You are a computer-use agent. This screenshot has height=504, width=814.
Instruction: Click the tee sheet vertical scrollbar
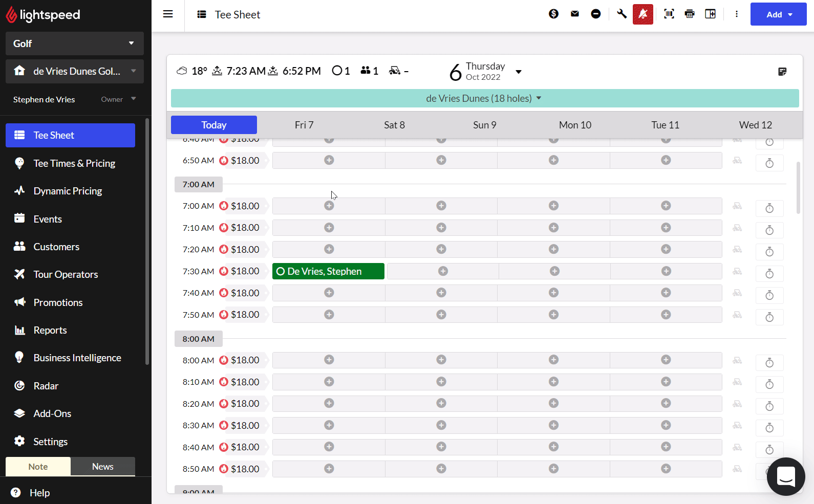coord(798,188)
